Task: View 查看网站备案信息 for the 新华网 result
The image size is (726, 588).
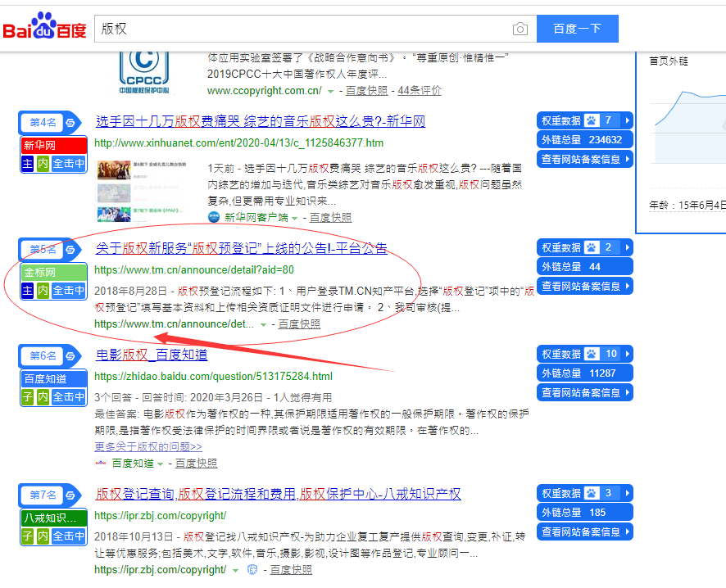Action: click(585, 160)
